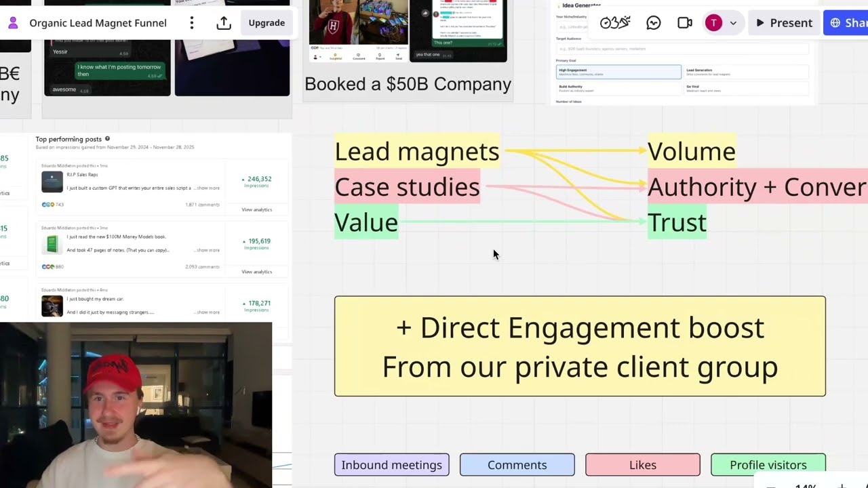Choose the Go Viral goal option
The image size is (868, 488).
click(x=746, y=88)
